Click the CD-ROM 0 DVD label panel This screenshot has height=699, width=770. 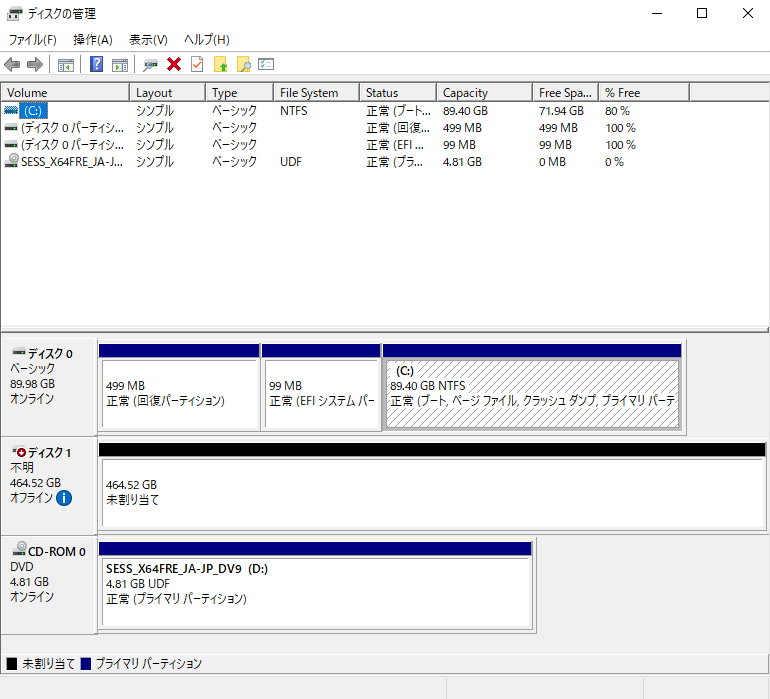(x=48, y=585)
